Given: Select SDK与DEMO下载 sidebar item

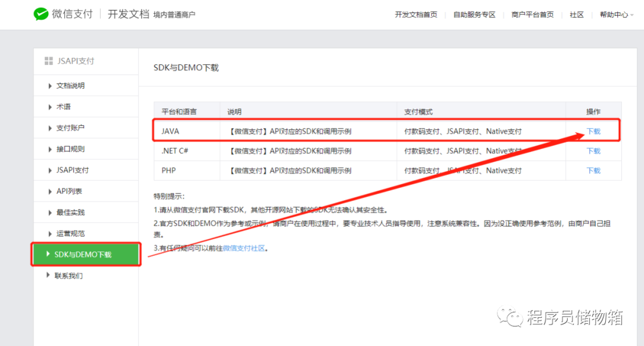Looking at the screenshot, I should point(86,254).
